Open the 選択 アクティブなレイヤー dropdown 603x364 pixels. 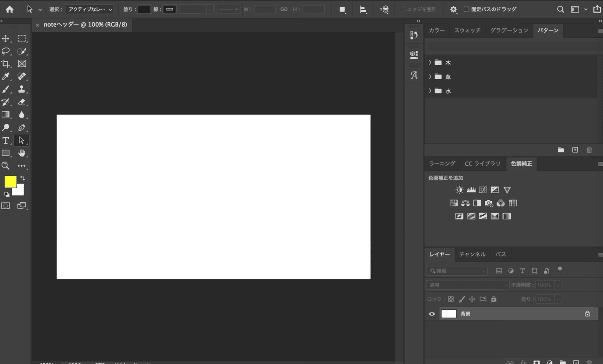[x=90, y=9]
